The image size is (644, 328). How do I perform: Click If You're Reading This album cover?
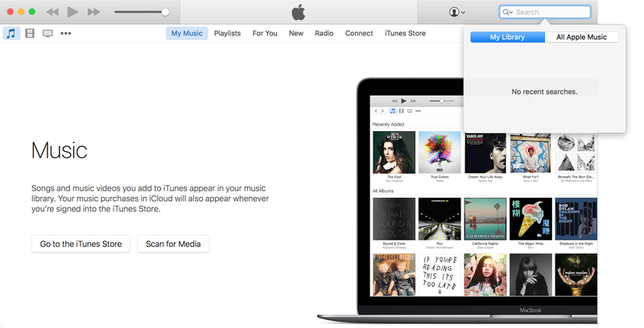tap(440, 275)
